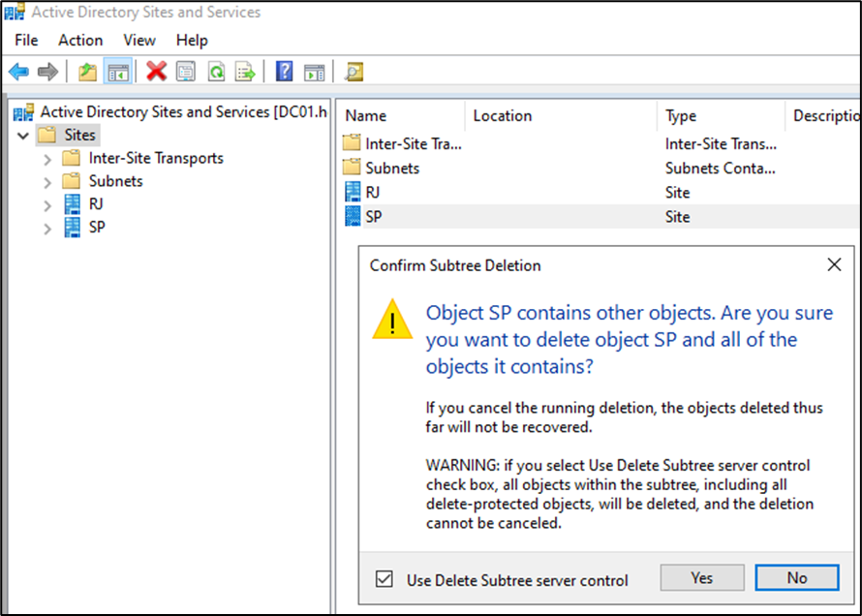Close the Confirm Subtree Deletion dialog
The image size is (862, 616).
(x=834, y=264)
